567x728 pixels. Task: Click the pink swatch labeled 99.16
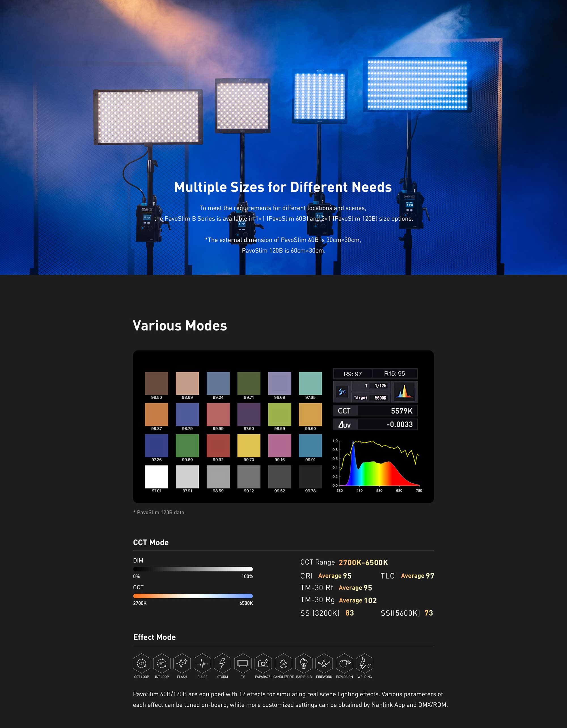[280, 446]
